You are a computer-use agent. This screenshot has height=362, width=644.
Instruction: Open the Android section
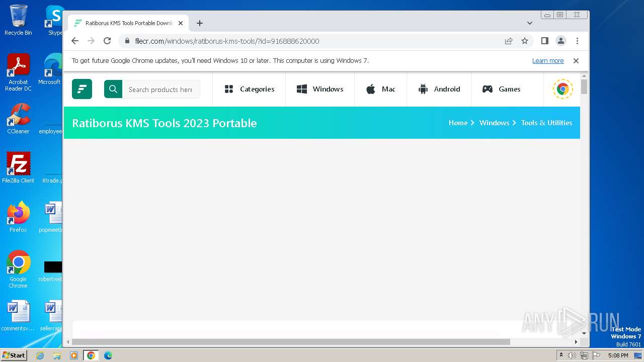tap(439, 89)
